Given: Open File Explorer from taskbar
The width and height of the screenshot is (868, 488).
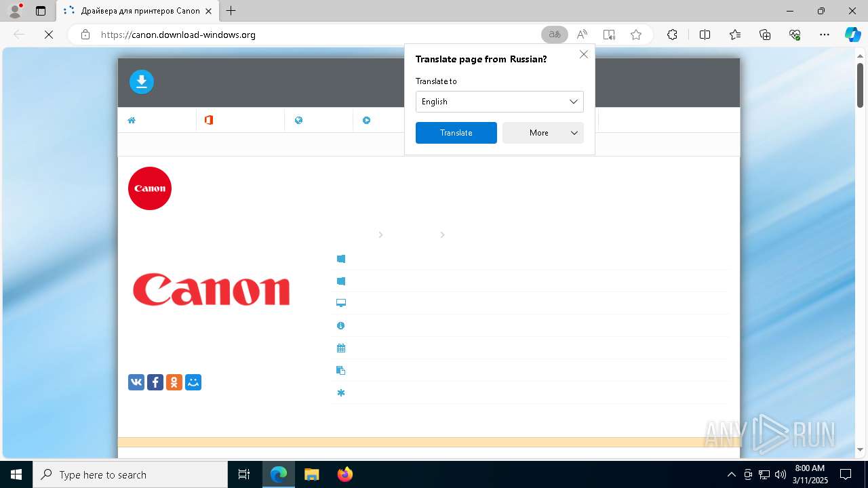Looking at the screenshot, I should pos(312,474).
